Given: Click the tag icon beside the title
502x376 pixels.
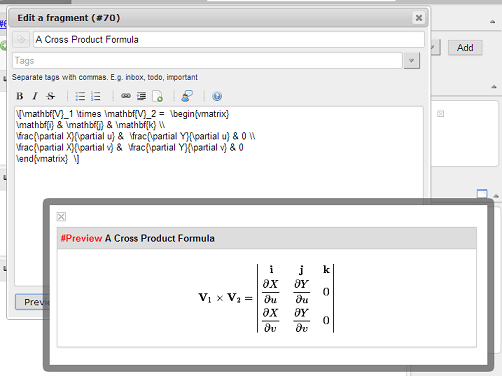Looking at the screenshot, I should [21, 40].
